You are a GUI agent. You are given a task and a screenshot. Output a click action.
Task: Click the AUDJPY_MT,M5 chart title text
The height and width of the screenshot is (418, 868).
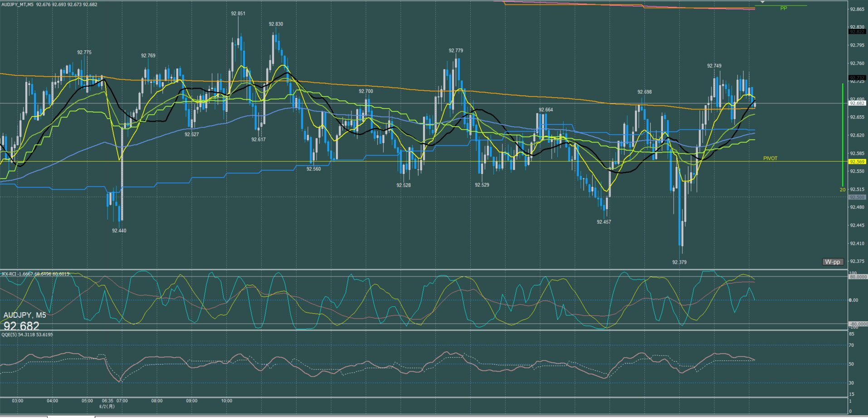(x=17, y=5)
